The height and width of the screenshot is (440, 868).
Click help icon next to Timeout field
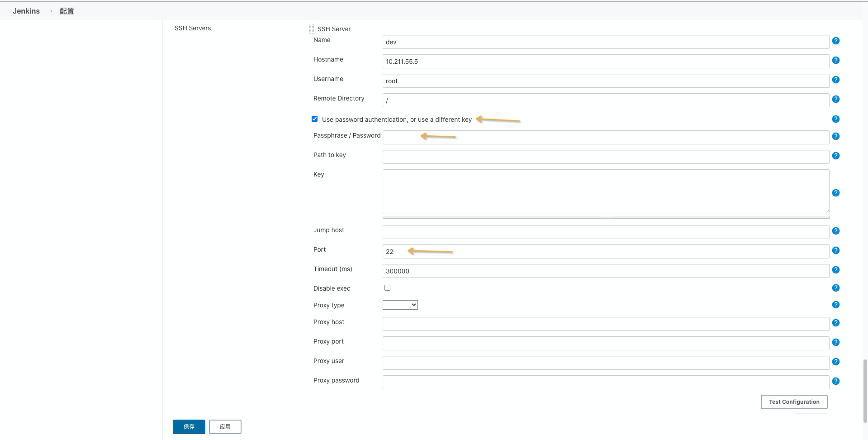[835, 270]
